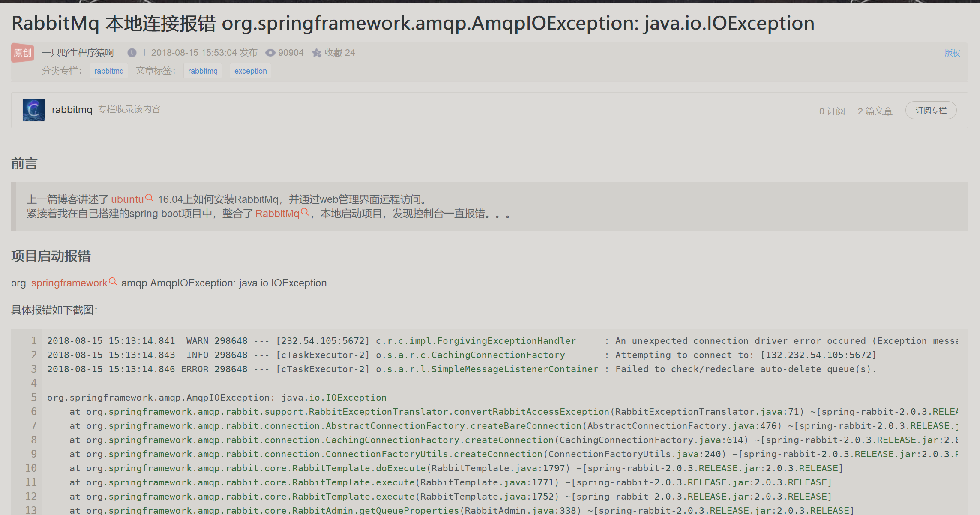Click the 分类专栏 label
This screenshot has height=515, width=980.
point(62,71)
